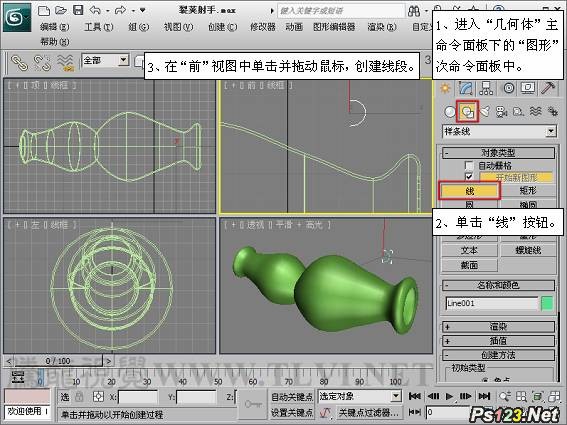
Task: Select the Systems gears icon
Action: click(553, 112)
